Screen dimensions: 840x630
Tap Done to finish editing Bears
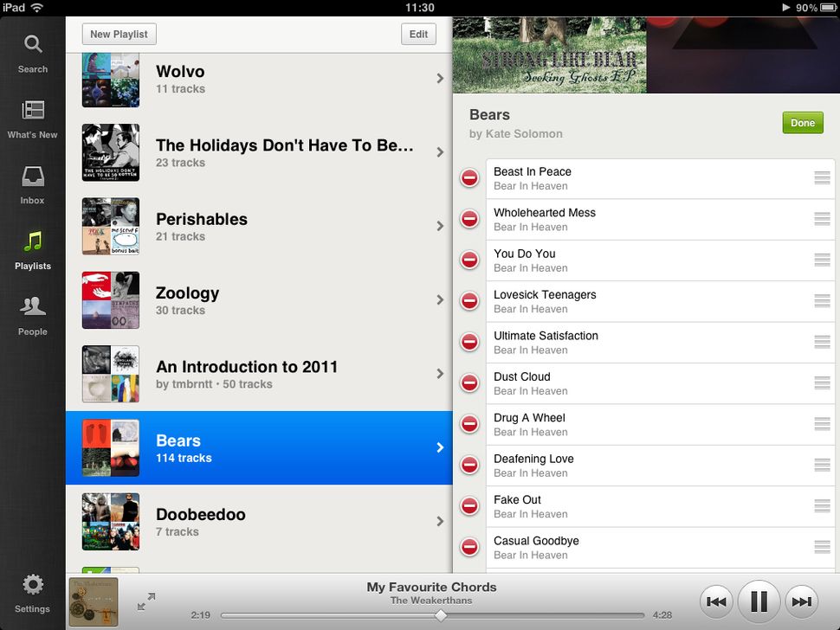click(x=802, y=123)
